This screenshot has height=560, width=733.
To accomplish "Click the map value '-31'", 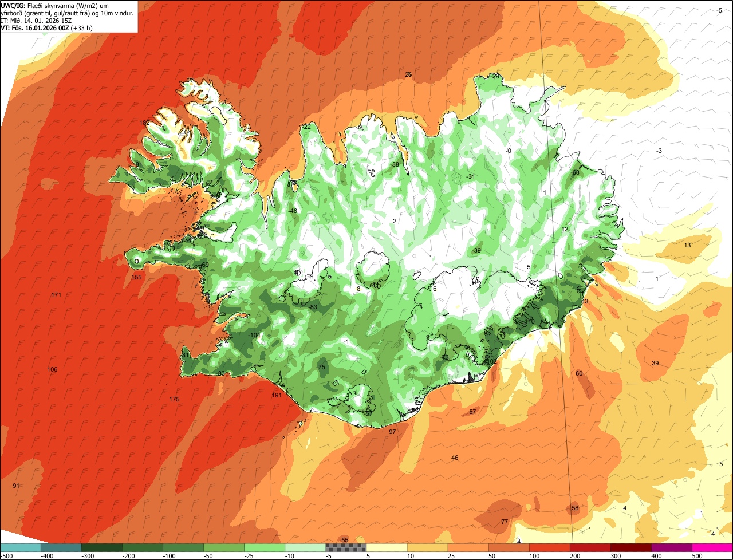I will [x=471, y=176].
